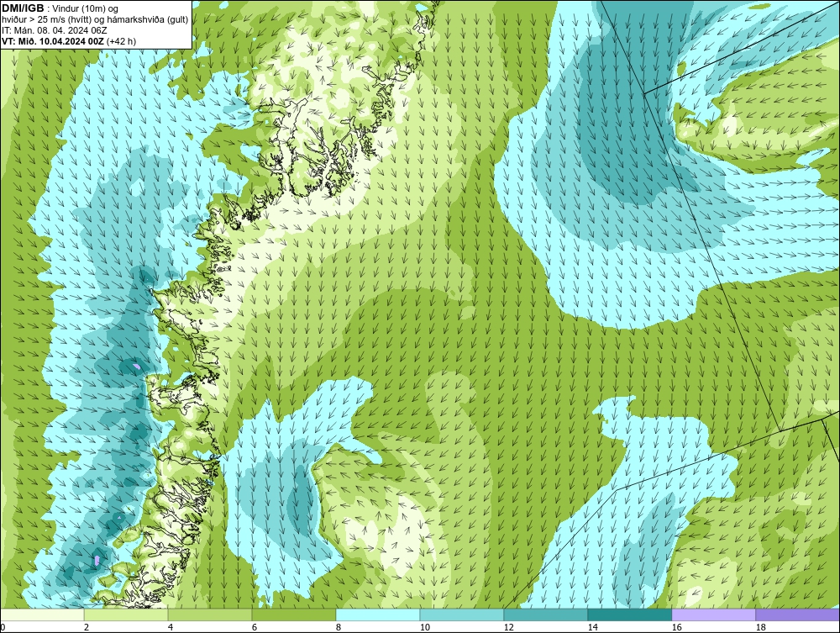
Task: Click the 6–8 m/s dark green scale segment
Action: [294, 615]
